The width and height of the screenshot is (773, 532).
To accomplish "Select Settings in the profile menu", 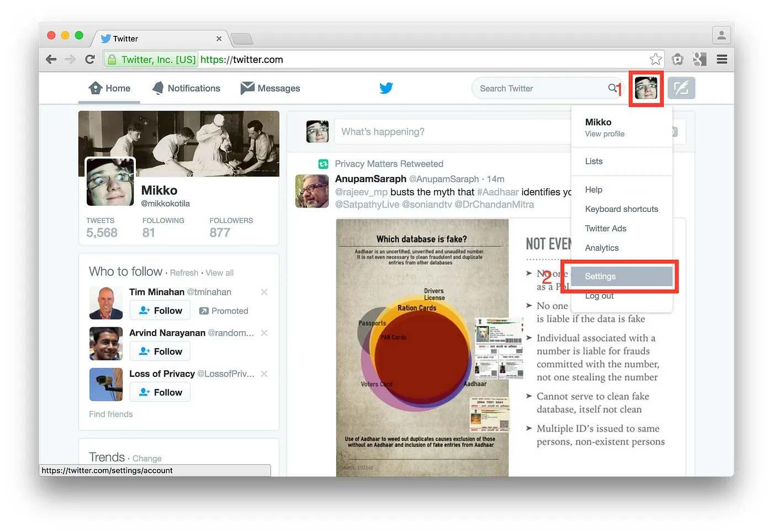I will pyautogui.click(x=622, y=276).
